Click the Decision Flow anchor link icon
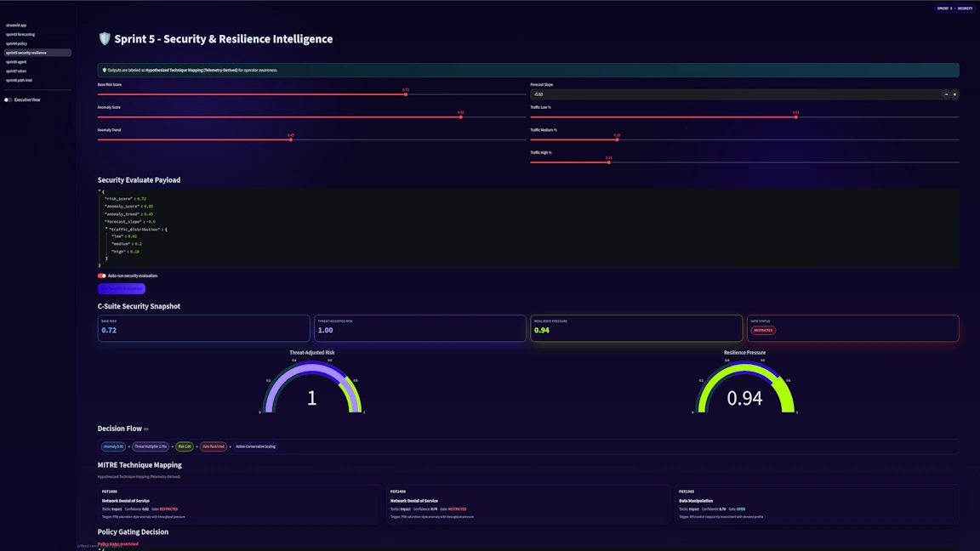 coord(146,429)
